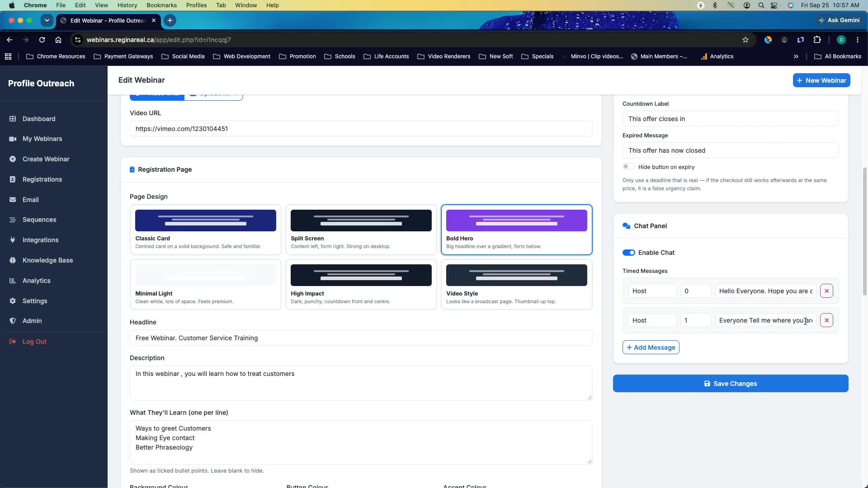Toggle Enable Chat switch
The image size is (868, 488).
coord(629,253)
